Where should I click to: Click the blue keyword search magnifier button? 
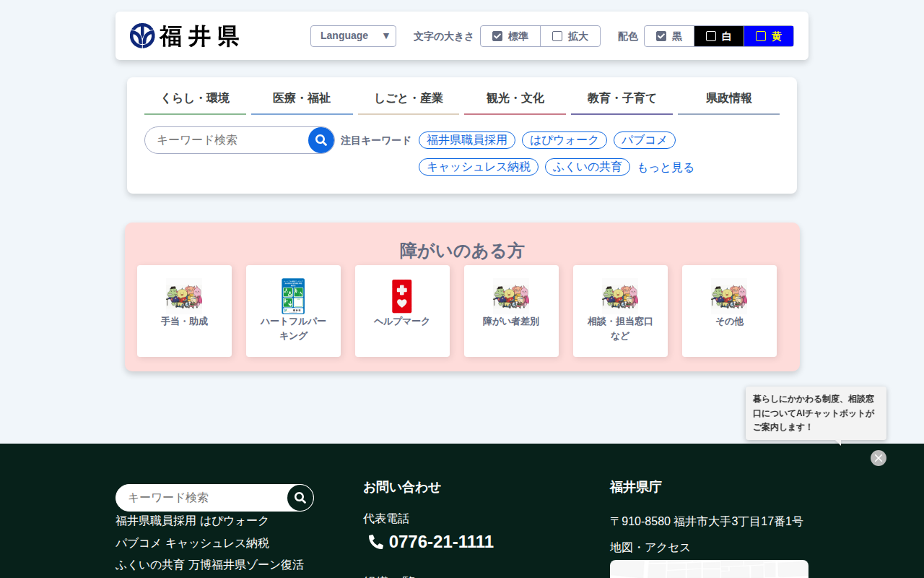tap(321, 140)
